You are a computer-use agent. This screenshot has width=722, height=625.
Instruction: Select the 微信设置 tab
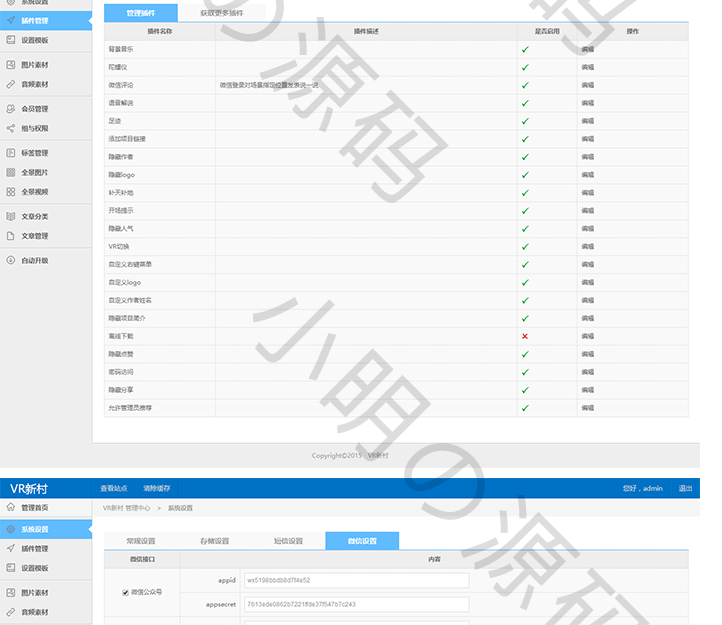click(x=362, y=541)
